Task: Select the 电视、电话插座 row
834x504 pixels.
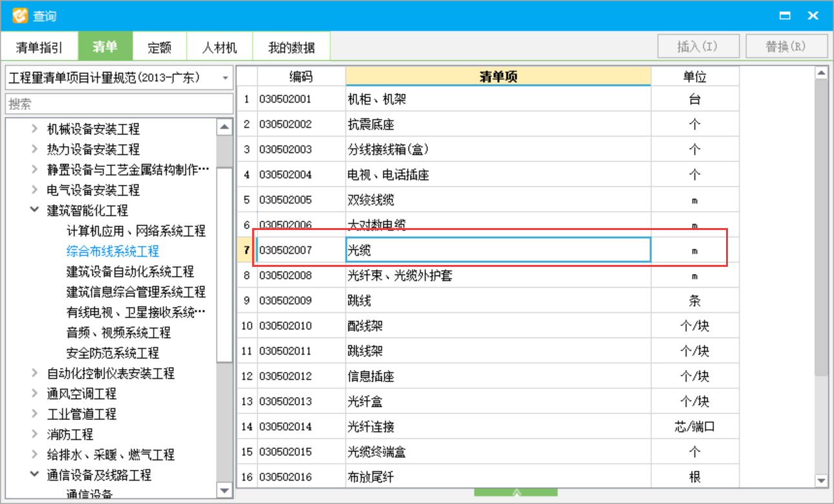Action: 488,174
